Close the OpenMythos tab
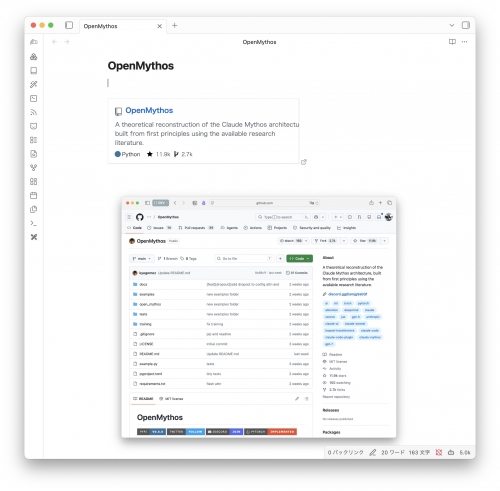Viewport: 500px width, 491px height. [160, 26]
